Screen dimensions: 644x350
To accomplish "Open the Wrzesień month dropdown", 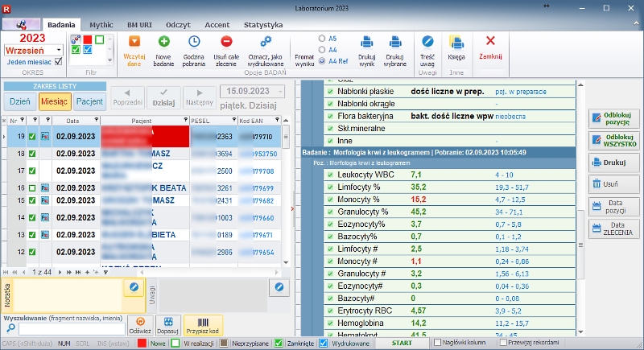I will [x=57, y=50].
